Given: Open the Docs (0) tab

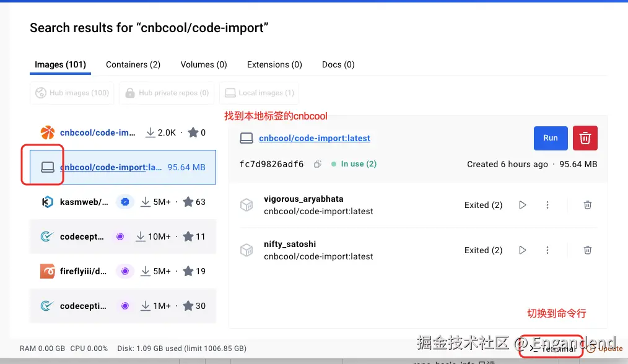Looking at the screenshot, I should click(338, 64).
